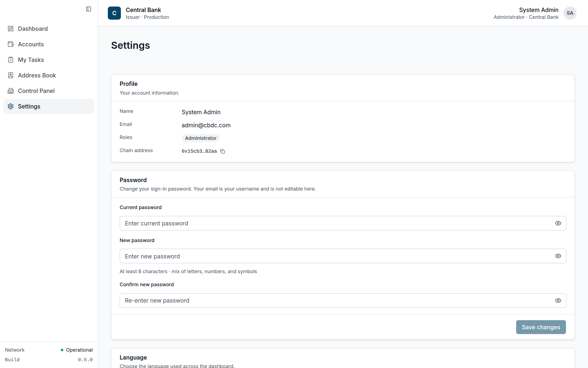Click the Network label in footer
588x368 pixels.
click(15, 350)
